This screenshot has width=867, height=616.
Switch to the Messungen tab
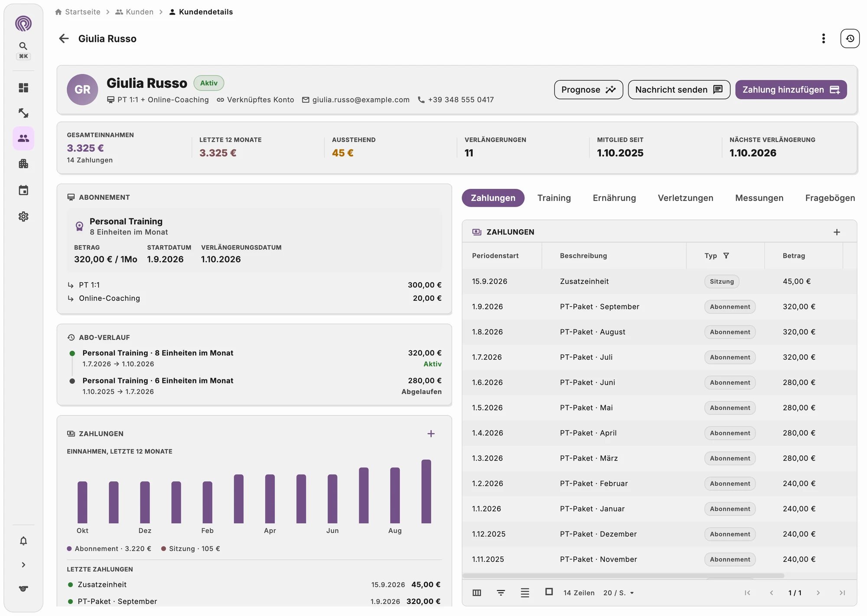pyautogui.click(x=759, y=198)
